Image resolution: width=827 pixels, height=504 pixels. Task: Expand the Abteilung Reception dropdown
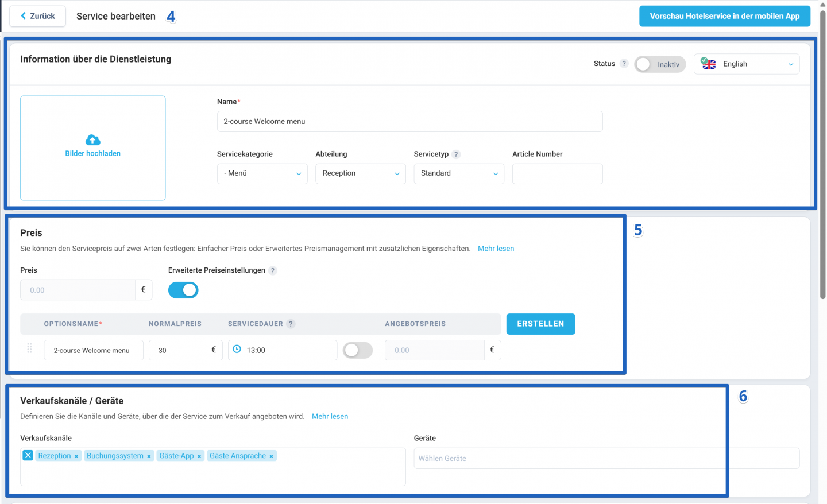pos(361,174)
